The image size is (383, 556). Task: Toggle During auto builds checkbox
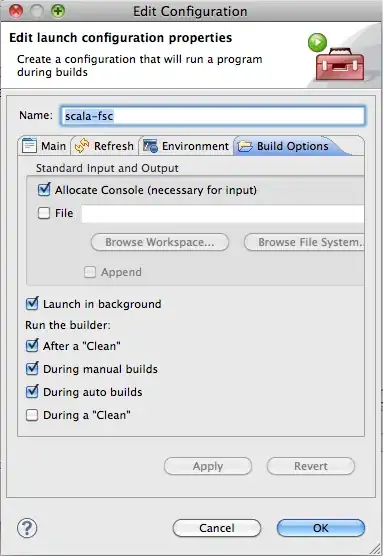(32, 391)
